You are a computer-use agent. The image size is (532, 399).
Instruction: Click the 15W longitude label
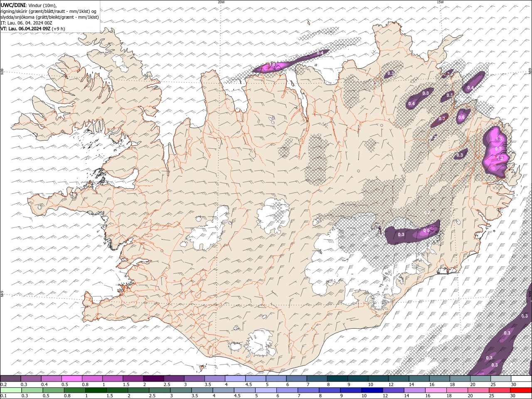[x=440, y=2]
